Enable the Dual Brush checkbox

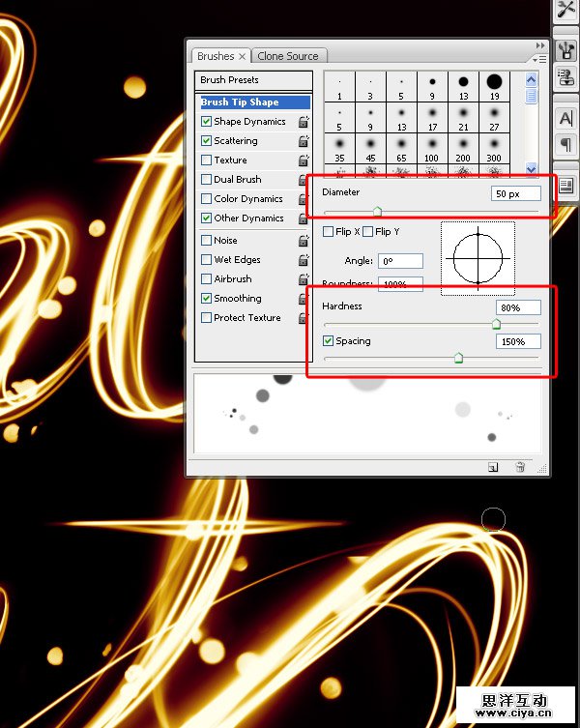coord(207,180)
